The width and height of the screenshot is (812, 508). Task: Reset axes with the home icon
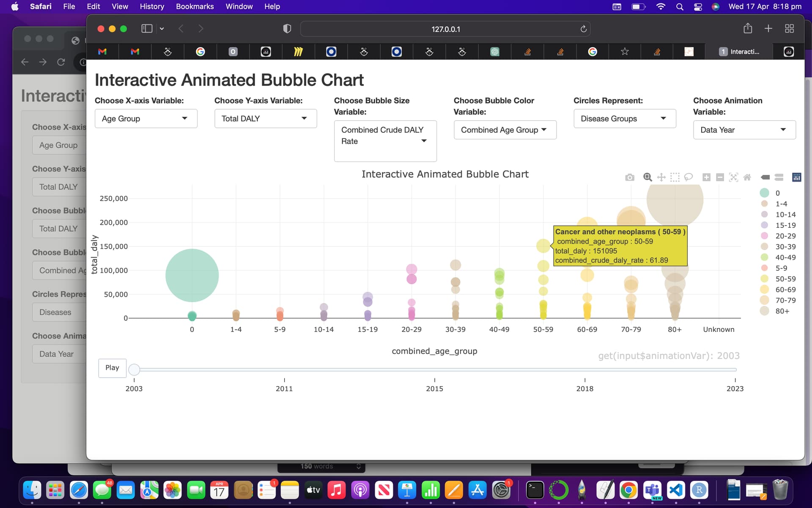coord(747,177)
